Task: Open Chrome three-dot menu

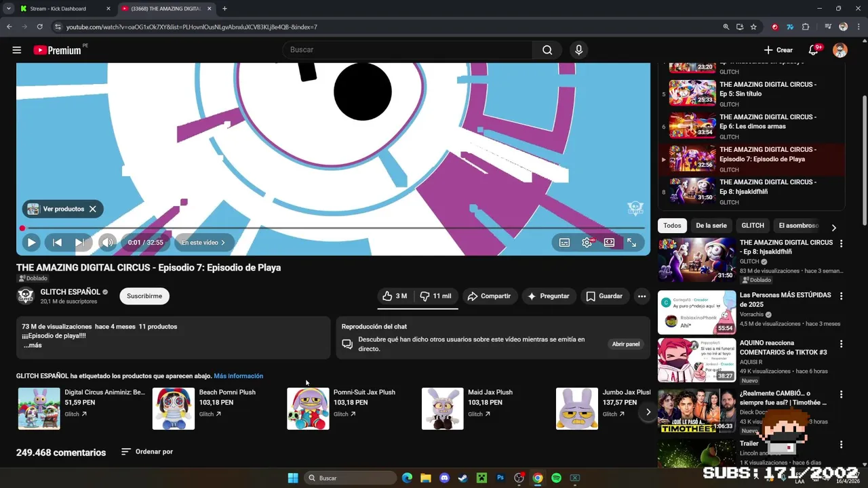Action: [x=859, y=27]
